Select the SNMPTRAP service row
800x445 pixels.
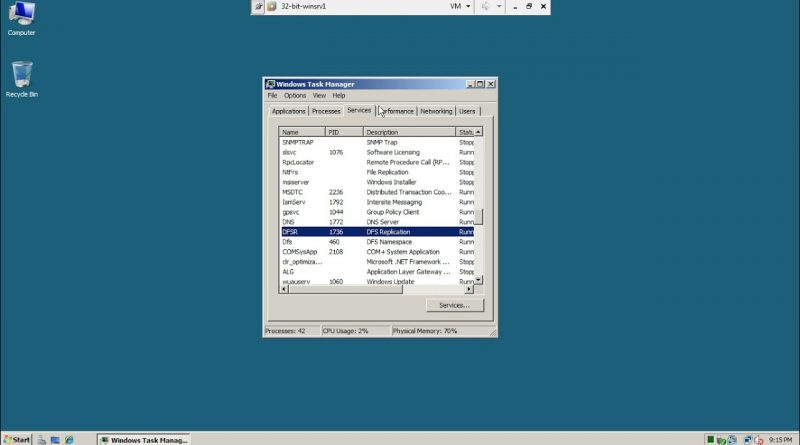377,142
